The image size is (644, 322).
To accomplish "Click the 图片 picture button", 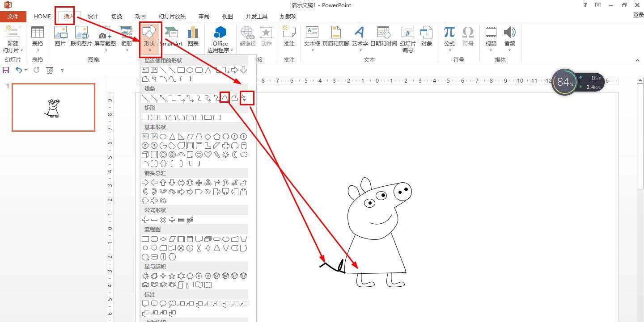I will pos(60,37).
